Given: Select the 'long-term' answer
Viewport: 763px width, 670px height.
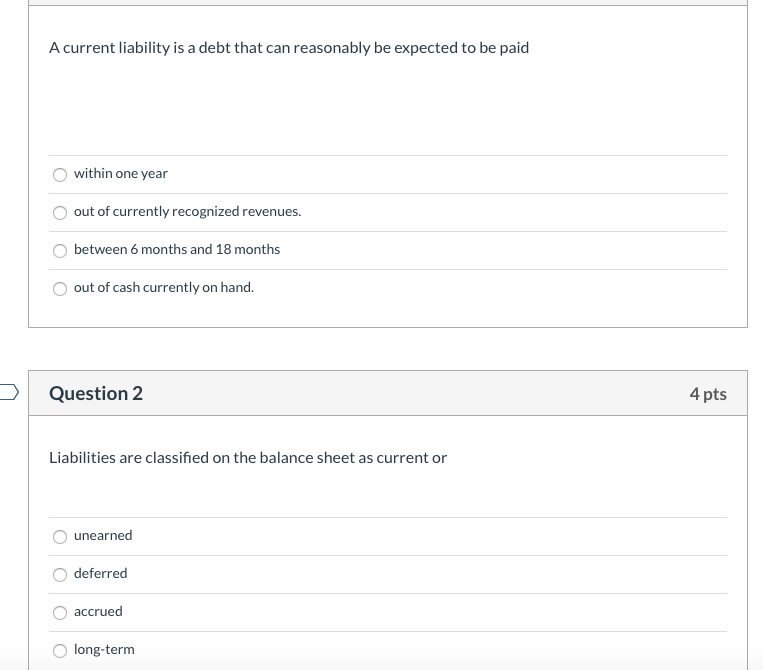Looking at the screenshot, I should coord(60,651).
